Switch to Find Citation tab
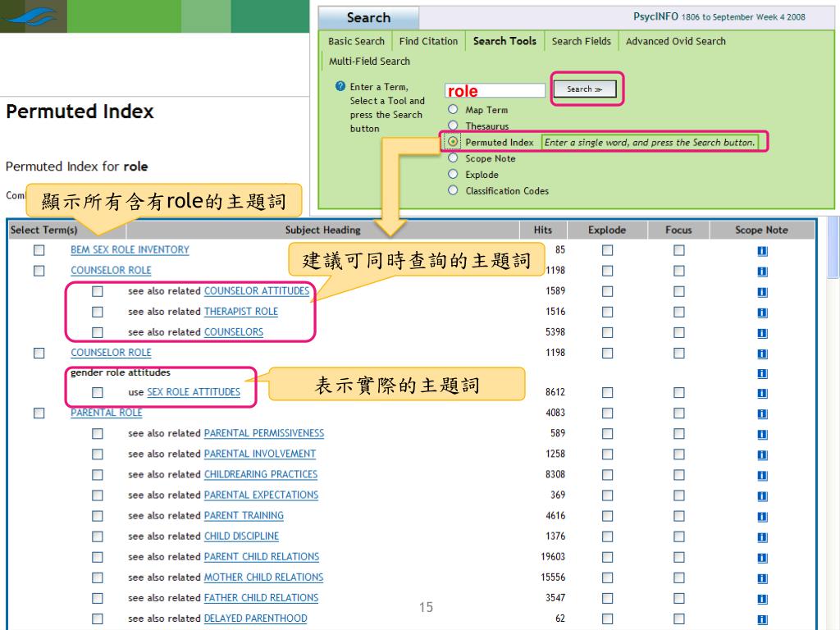This screenshot has height=630, width=840. tap(428, 41)
